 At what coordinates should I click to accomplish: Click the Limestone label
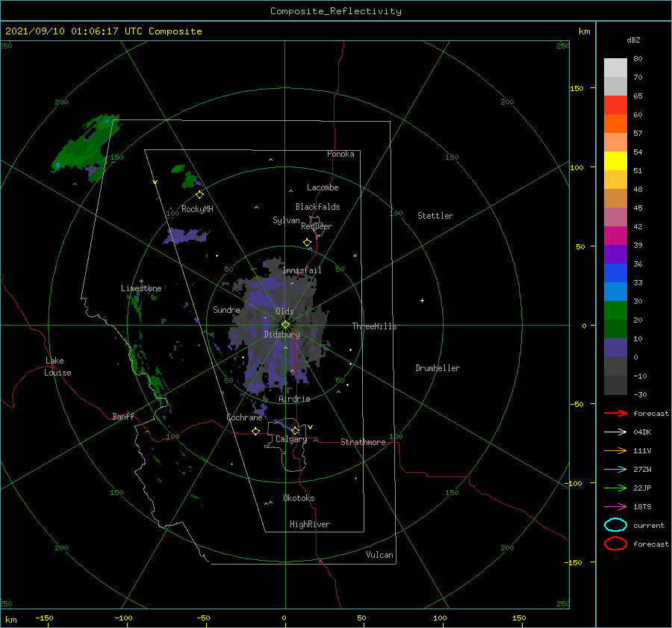141,288
